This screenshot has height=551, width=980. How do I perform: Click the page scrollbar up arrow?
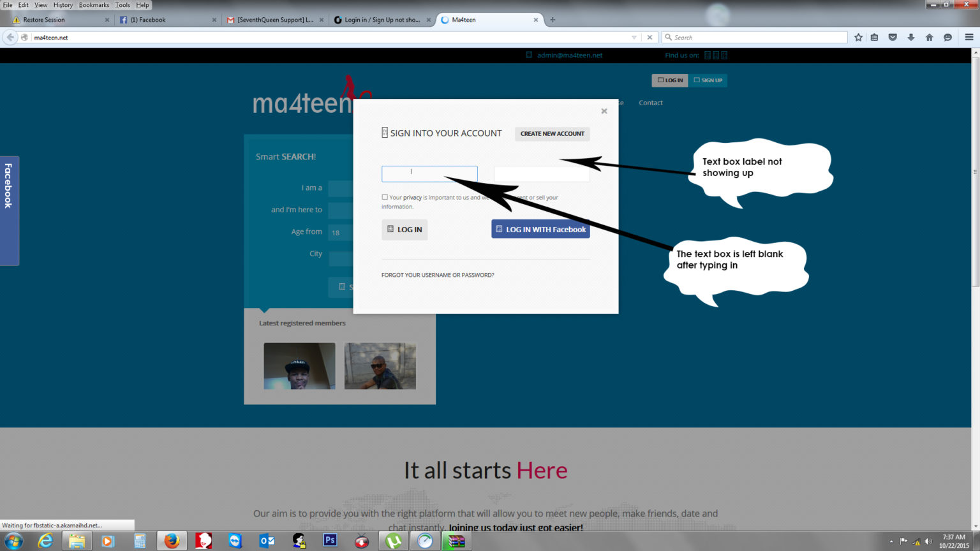975,52
